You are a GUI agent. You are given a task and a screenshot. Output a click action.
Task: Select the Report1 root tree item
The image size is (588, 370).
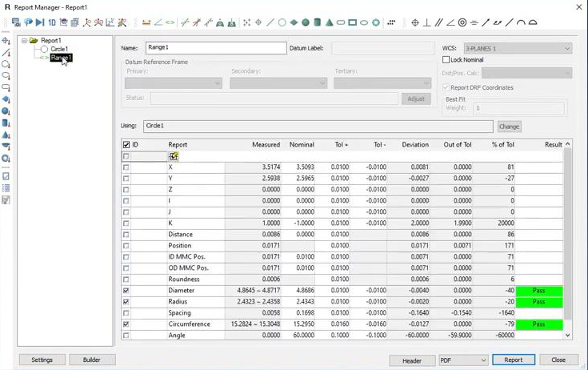50,41
